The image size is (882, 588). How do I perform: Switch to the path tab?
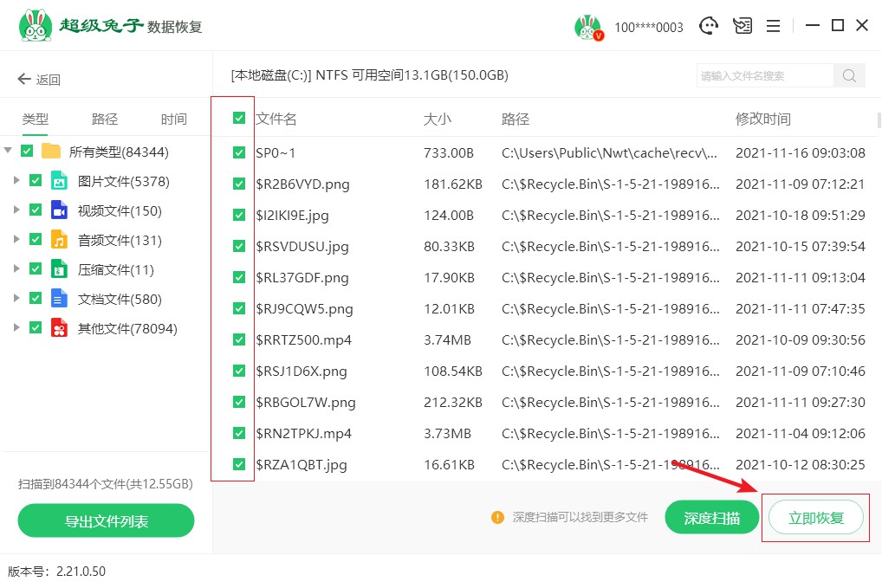[105, 120]
